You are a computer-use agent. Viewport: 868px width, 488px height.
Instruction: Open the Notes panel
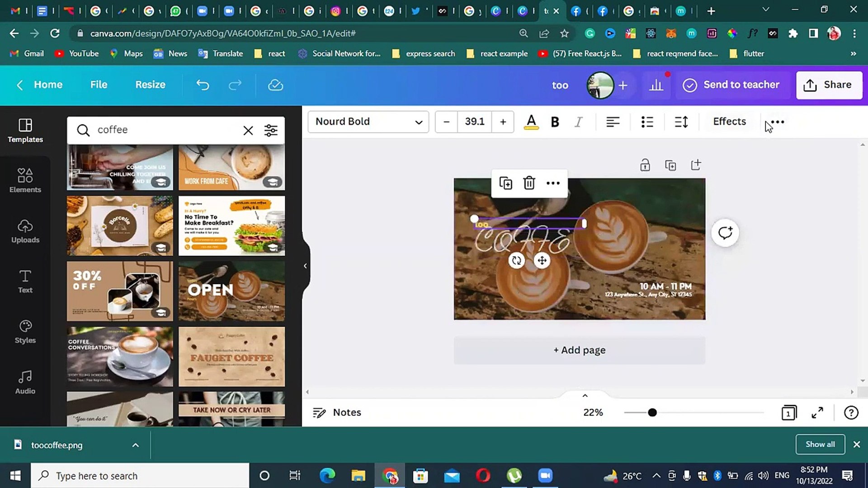point(337,413)
